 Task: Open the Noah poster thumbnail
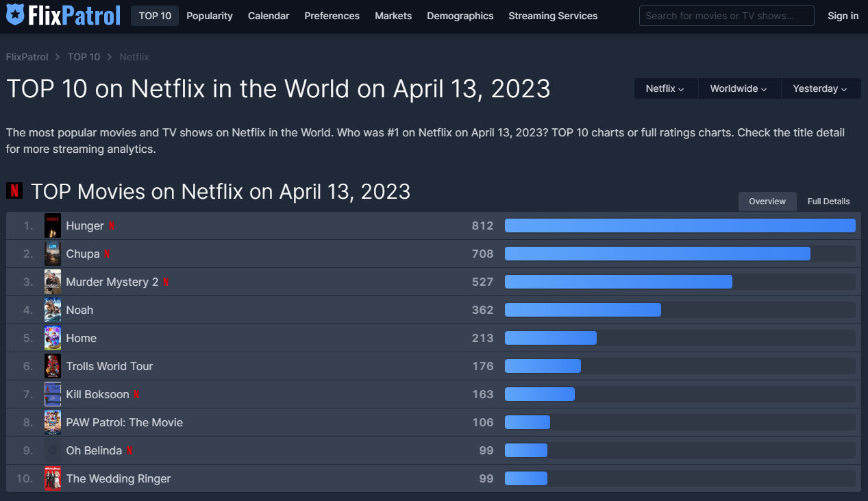click(x=53, y=310)
